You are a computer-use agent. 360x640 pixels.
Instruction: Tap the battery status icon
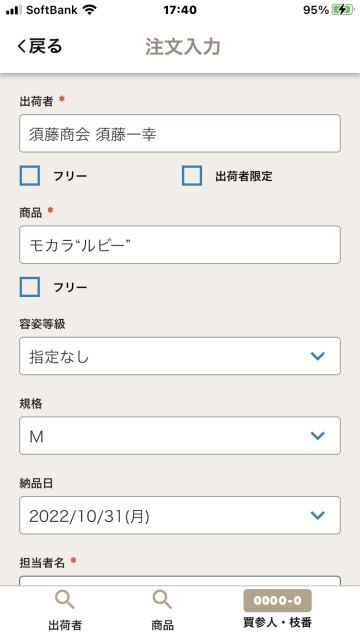point(343,10)
